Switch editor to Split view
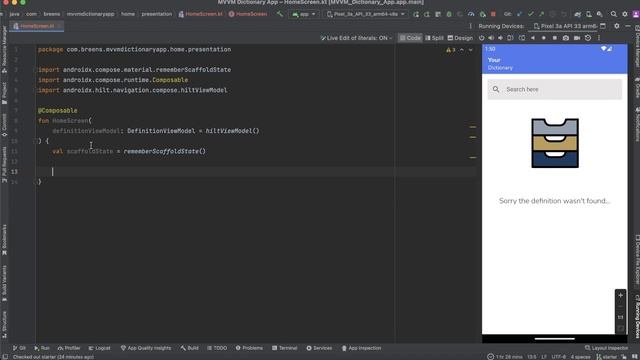640x360 pixels. [434, 38]
